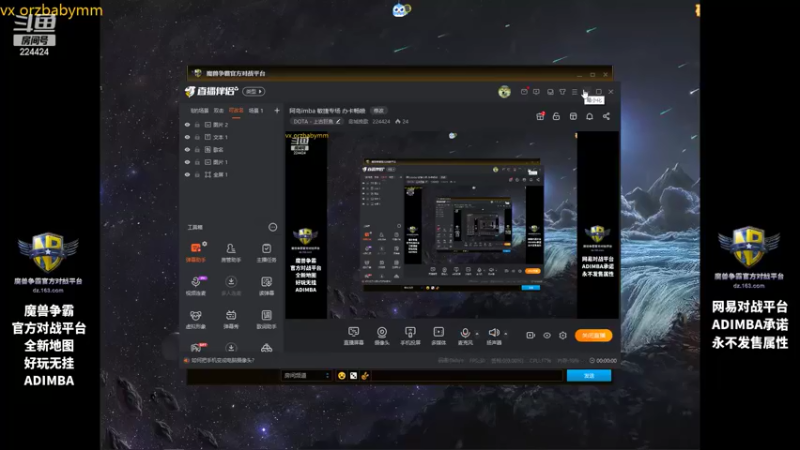Open the message bubble icon beside mail
Image resolution: width=800 pixels, height=450 pixels.
click(536, 92)
